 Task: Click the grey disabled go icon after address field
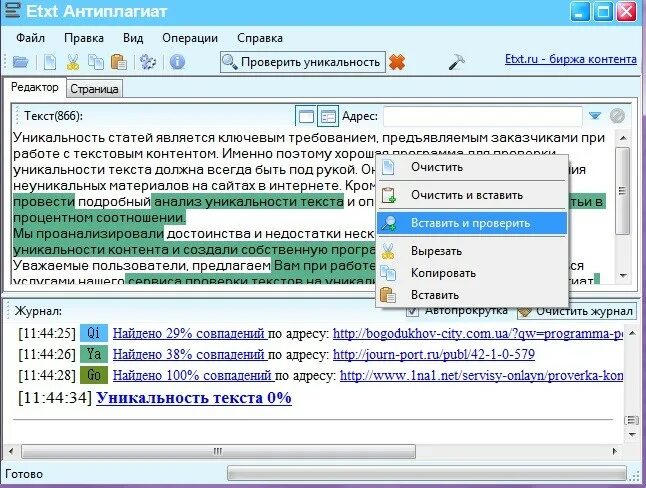coord(617,116)
